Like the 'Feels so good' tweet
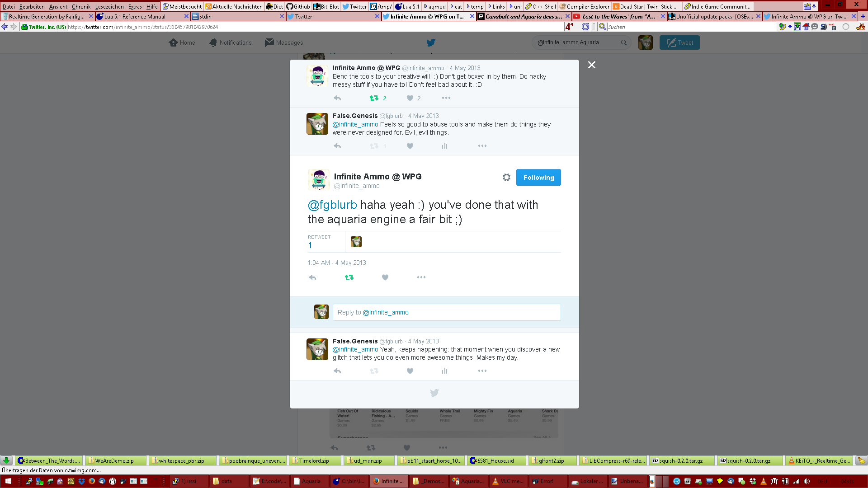The image size is (868, 488). (x=410, y=146)
